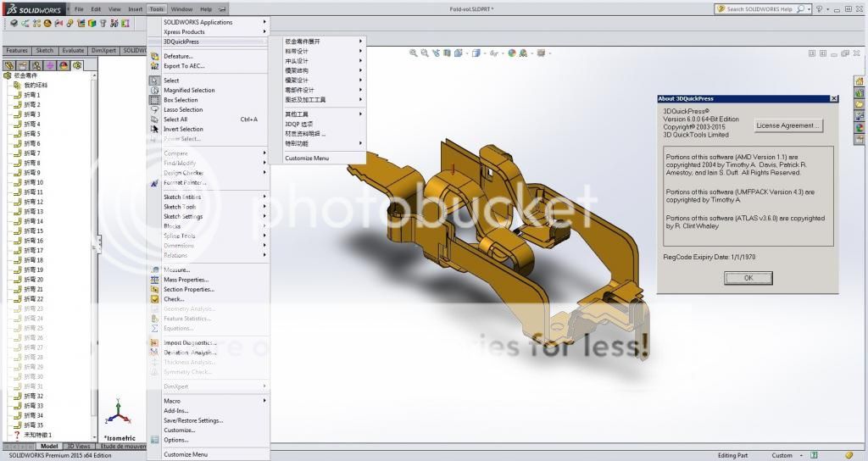Image resolution: width=868 pixels, height=461 pixels.
Task: Select 折弯 5 in feature tree
Action: click(x=31, y=134)
